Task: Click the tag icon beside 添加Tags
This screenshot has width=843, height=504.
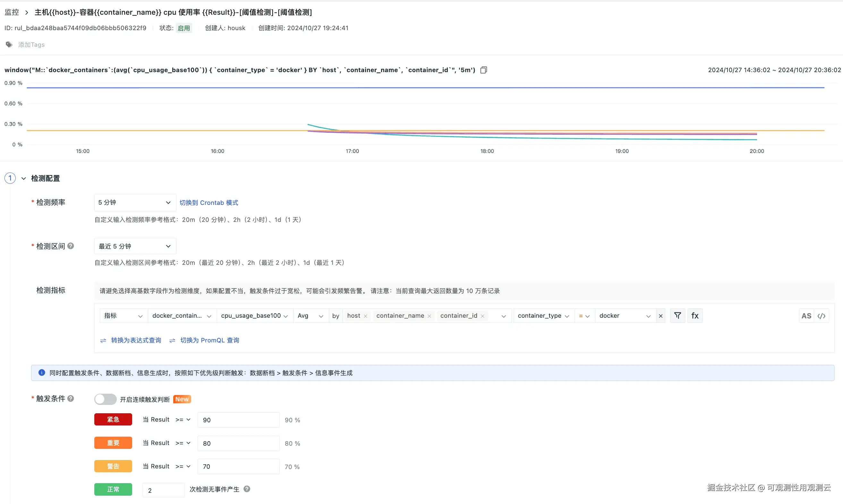Action: coord(9,45)
